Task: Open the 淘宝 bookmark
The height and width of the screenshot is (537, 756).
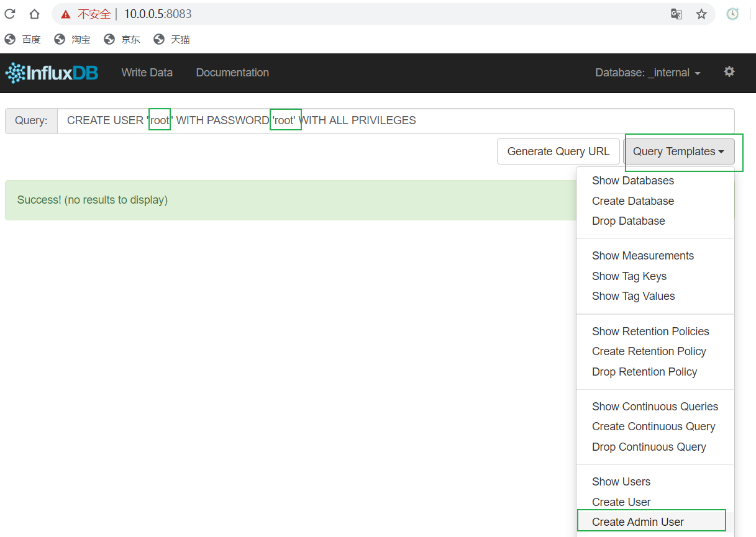Action: click(72, 40)
